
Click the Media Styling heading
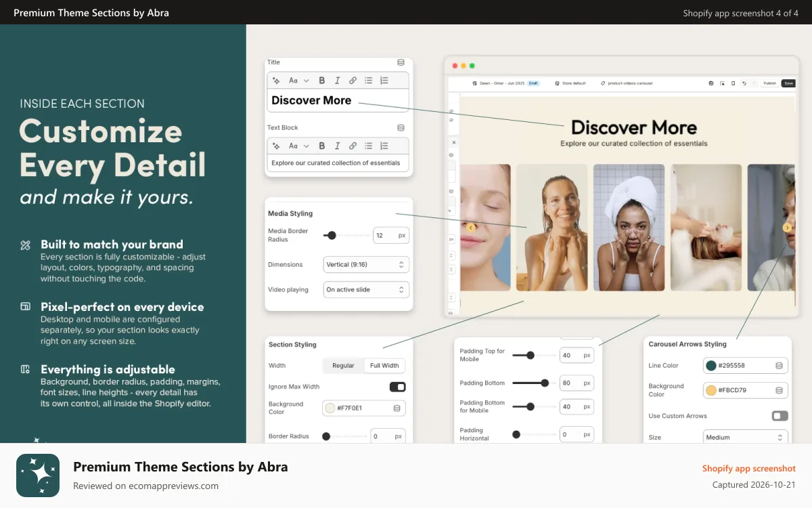(x=290, y=213)
